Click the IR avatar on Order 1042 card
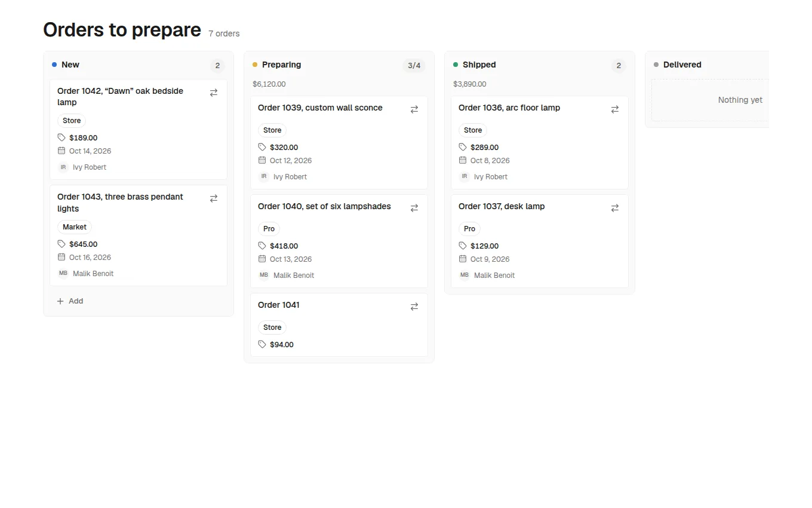This screenshot has width=812, height=508. coord(63,167)
